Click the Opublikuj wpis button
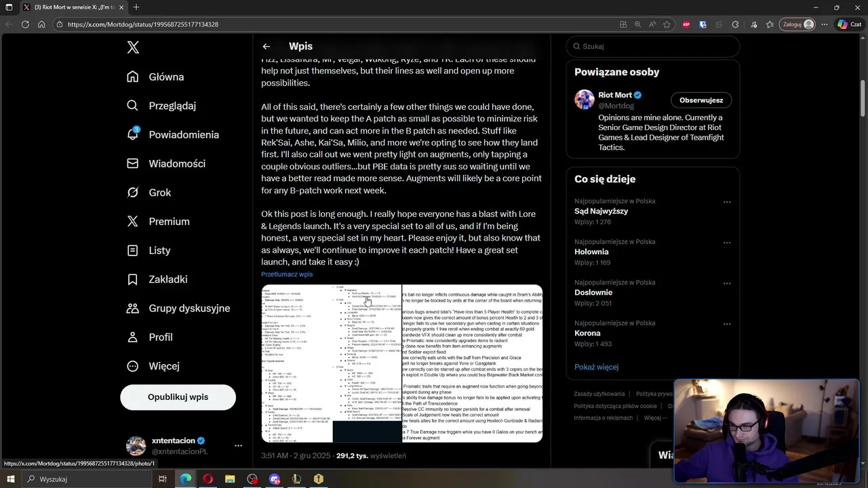This screenshot has height=488, width=868. pos(178,397)
